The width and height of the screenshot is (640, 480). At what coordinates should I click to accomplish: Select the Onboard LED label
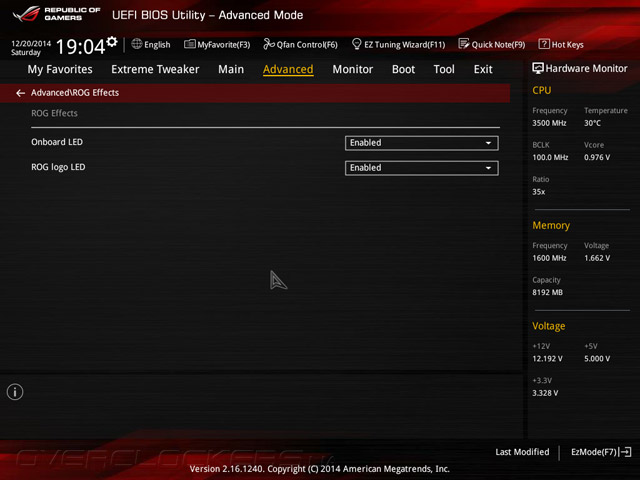(x=57, y=142)
